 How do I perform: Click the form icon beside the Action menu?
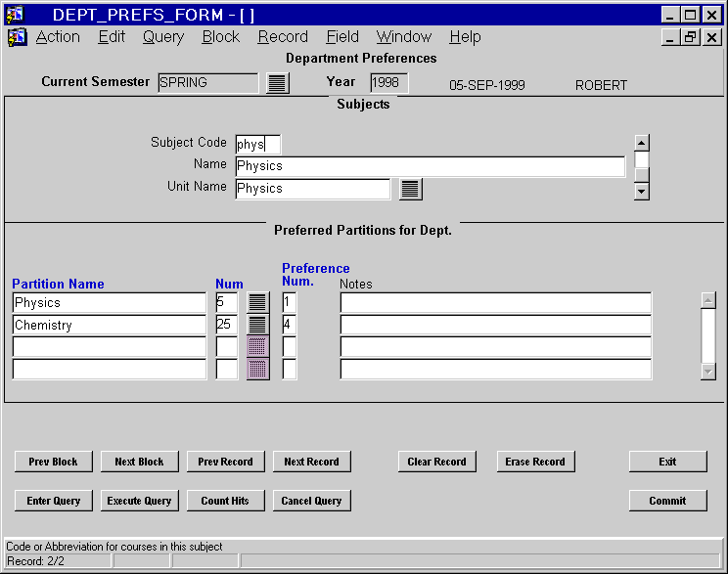click(18, 37)
